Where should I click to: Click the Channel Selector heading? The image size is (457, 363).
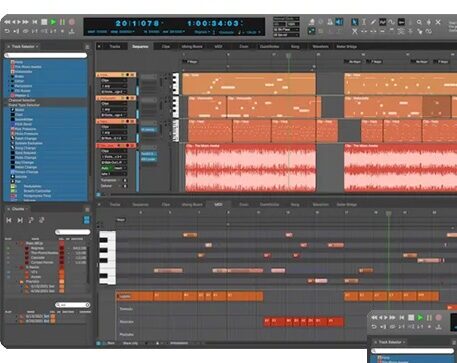coord(22,100)
